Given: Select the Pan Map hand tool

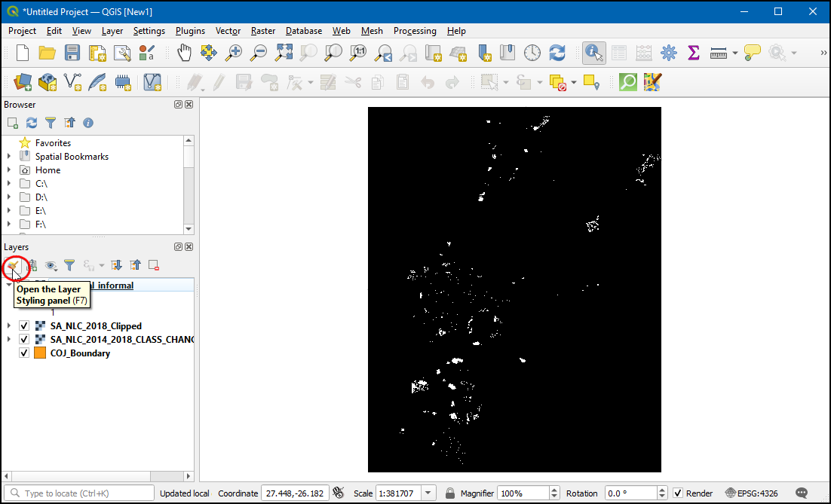Looking at the screenshot, I should (x=184, y=53).
